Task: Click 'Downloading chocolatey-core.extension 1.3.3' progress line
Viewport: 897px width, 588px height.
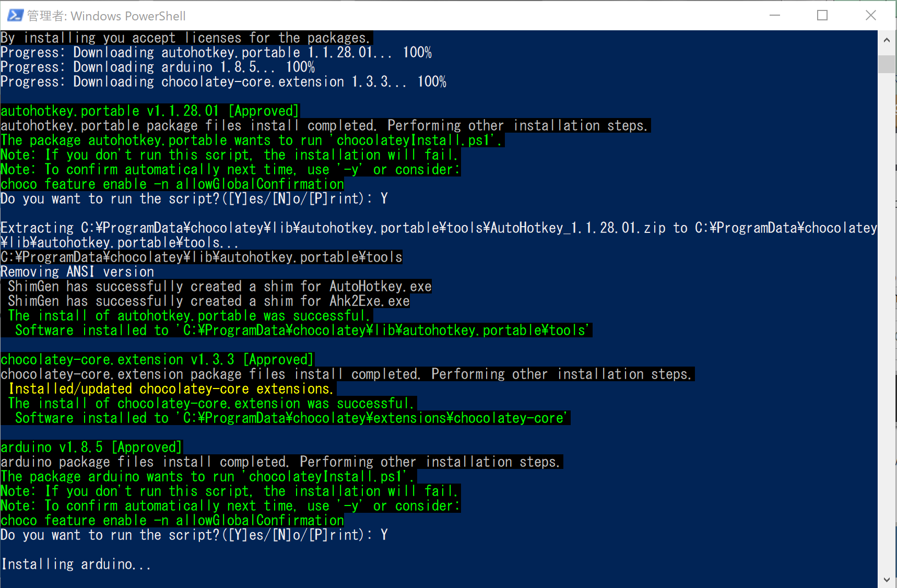Action: pyautogui.click(x=223, y=81)
